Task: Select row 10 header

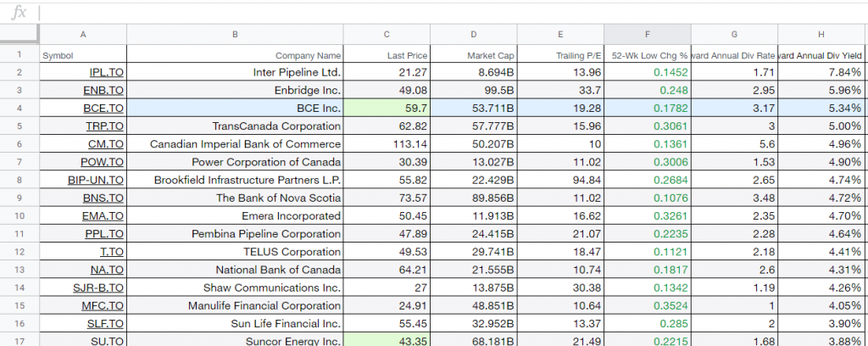Action: (x=19, y=216)
